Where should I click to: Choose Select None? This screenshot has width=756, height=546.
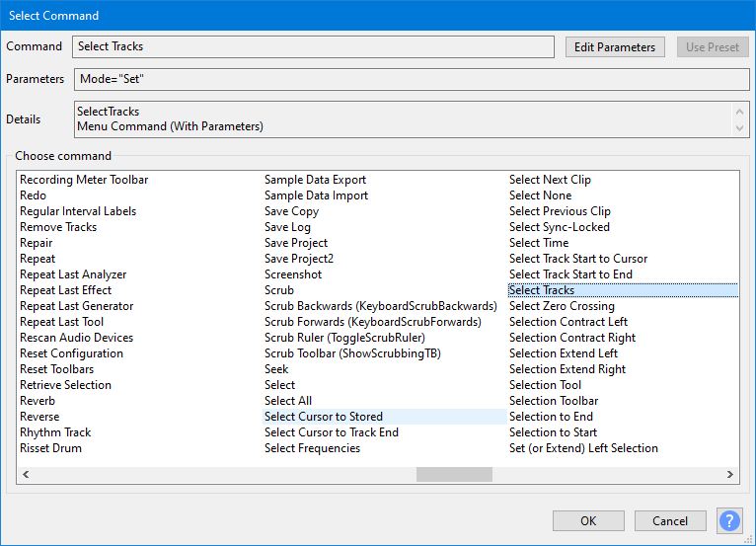pyautogui.click(x=541, y=195)
